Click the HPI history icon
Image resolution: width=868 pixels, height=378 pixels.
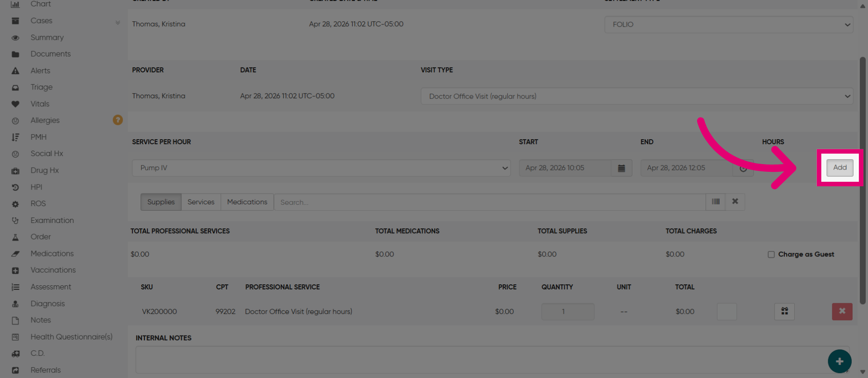coord(15,187)
